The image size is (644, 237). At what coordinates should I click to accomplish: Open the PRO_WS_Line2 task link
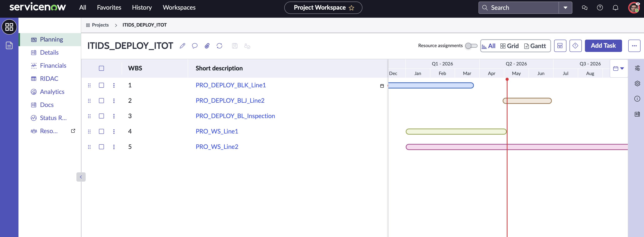pyautogui.click(x=217, y=147)
